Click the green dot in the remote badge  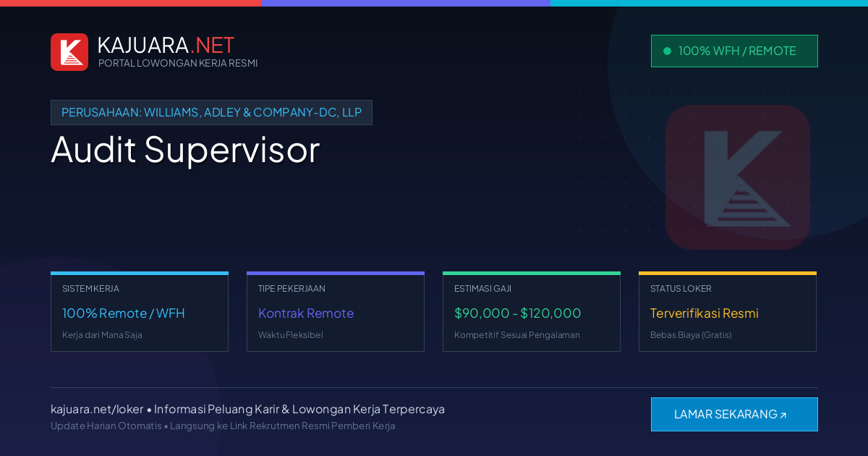pos(667,51)
